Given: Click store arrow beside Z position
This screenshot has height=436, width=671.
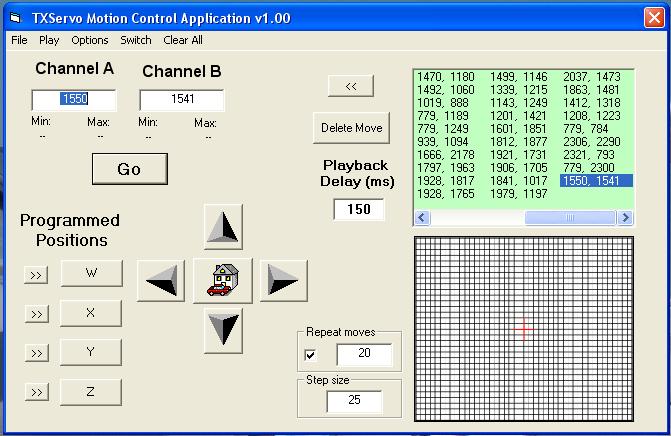Looking at the screenshot, I should coord(37,393).
